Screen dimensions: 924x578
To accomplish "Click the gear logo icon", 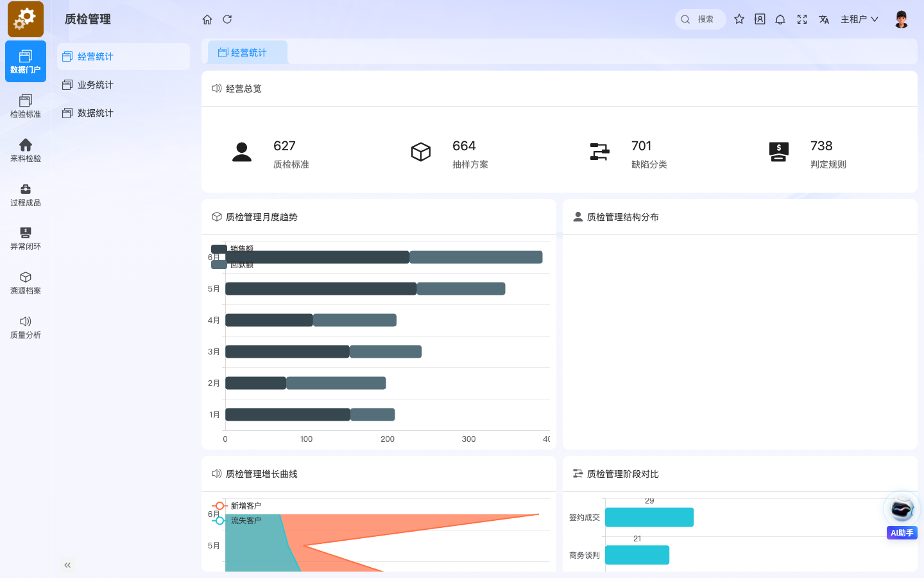I will [x=26, y=19].
